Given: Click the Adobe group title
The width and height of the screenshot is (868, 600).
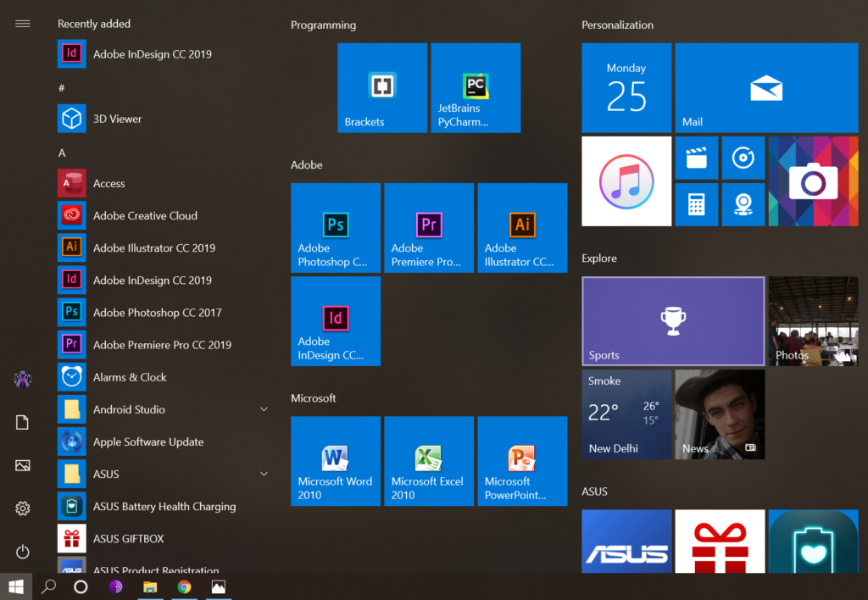Looking at the screenshot, I should coord(307,165).
